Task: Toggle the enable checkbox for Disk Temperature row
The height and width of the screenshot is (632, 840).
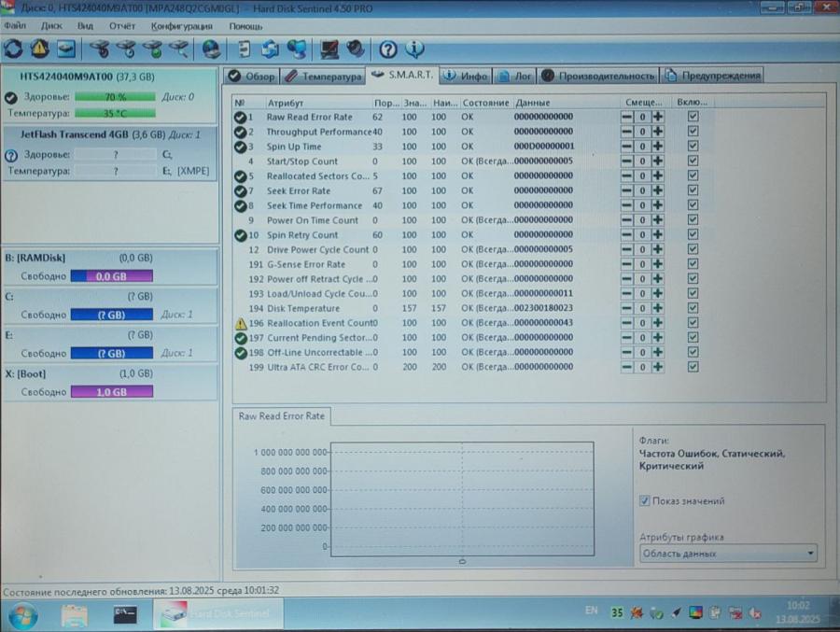Action: 693,308
